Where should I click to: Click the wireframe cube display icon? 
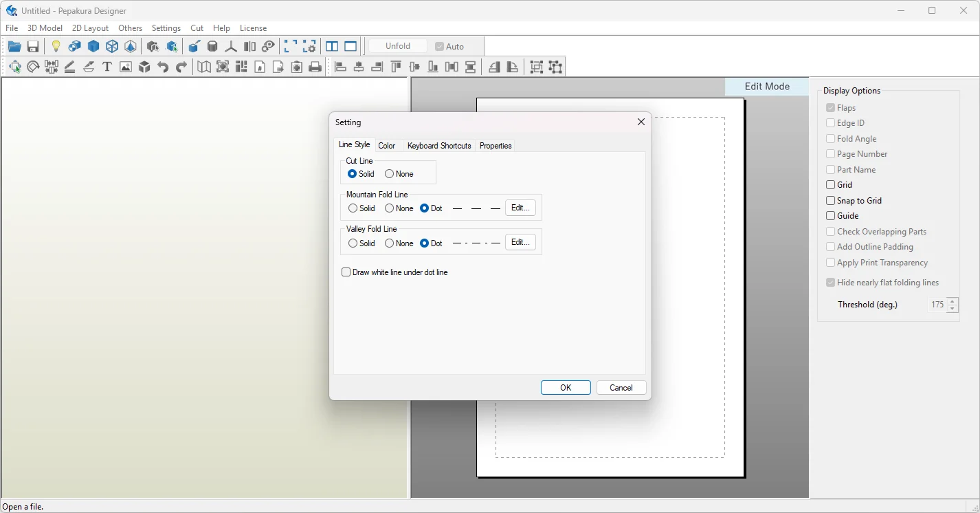[112, 47]
